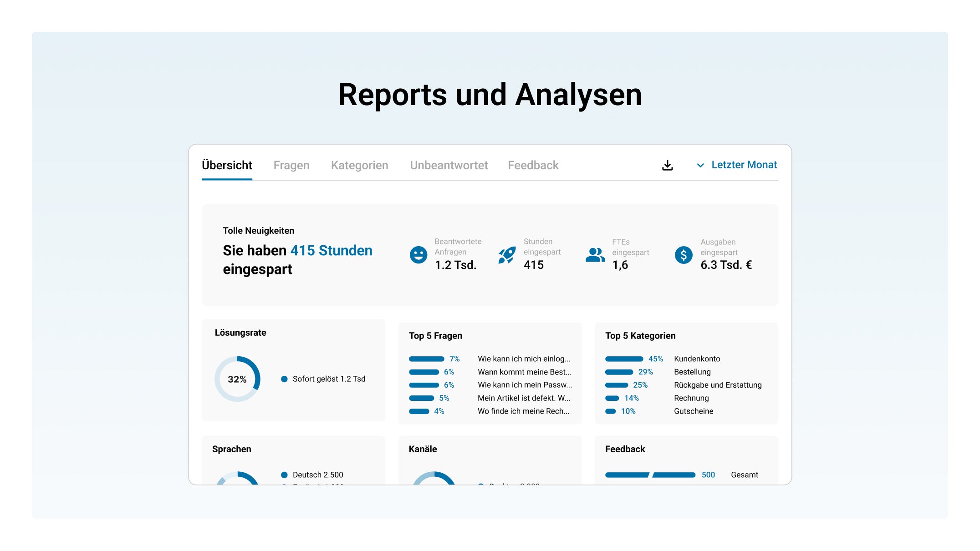Click the 500 Gesamt feedback bar

[650, 475]
